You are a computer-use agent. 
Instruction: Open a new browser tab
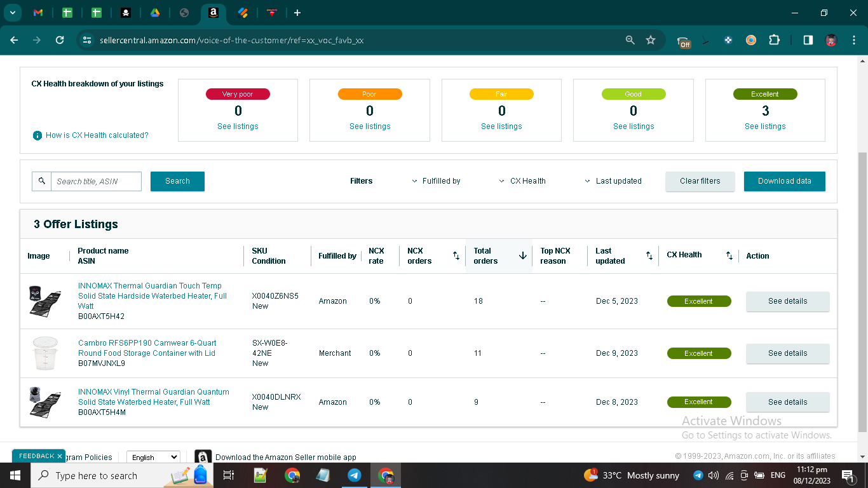click(x=297, y=13)
